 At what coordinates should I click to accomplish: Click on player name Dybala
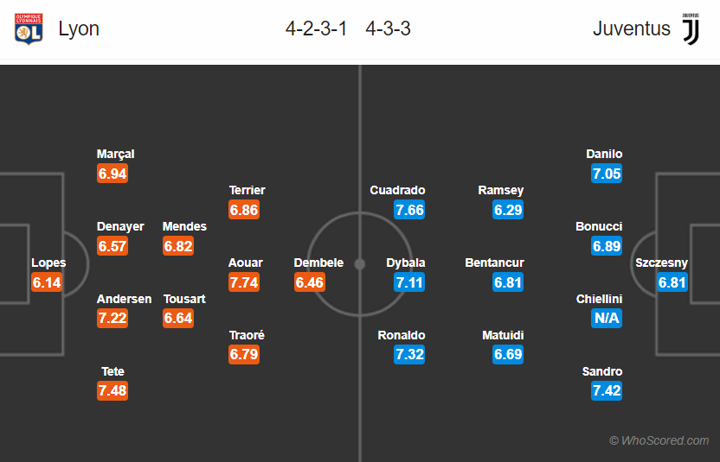click(x=406, y=263)
